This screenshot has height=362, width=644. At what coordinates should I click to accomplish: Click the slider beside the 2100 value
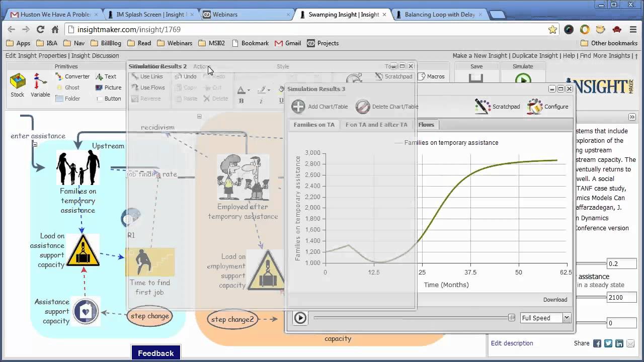(591, 298)
